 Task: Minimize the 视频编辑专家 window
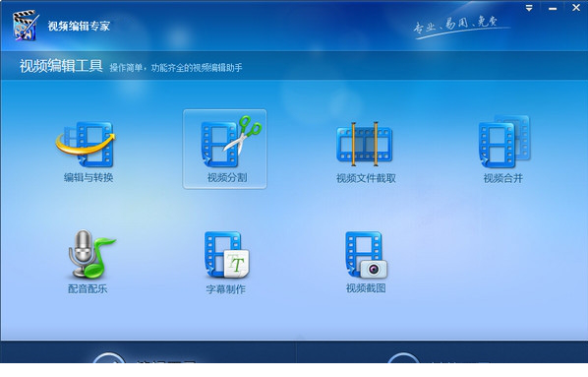(553, 9)
